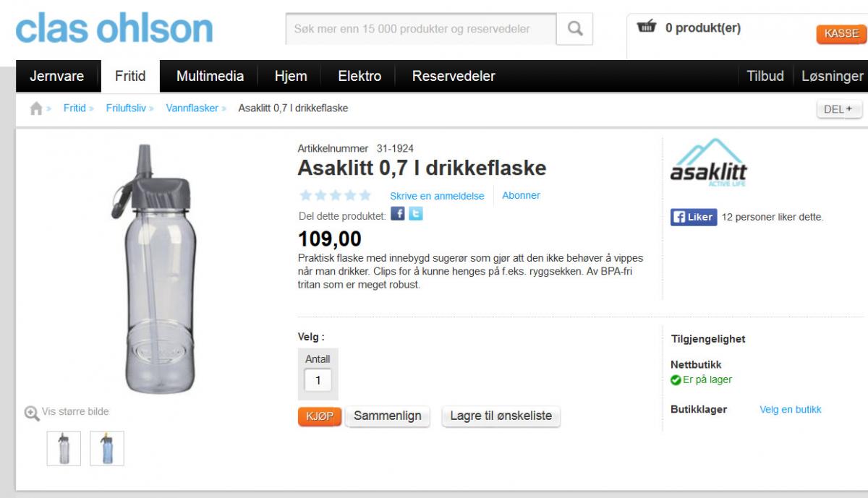
Task: Select the Reservedeler menu item
Action: (454, 76)
